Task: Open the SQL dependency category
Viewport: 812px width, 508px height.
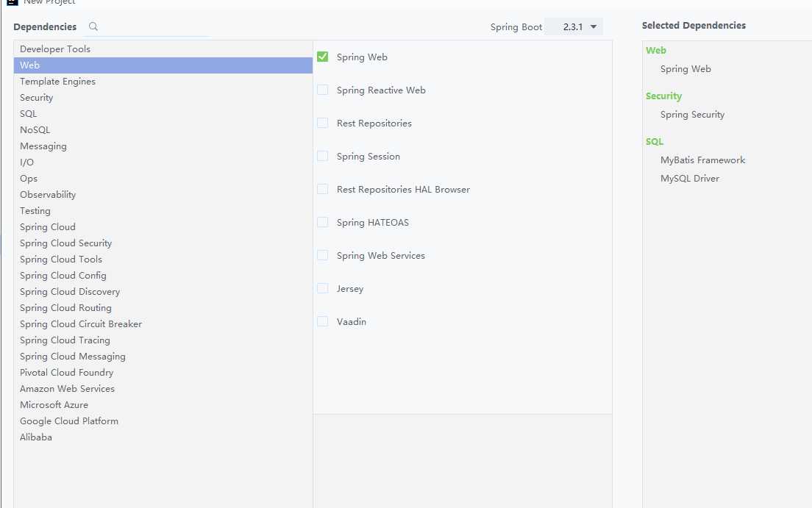Action: click(x=29, y=114)
